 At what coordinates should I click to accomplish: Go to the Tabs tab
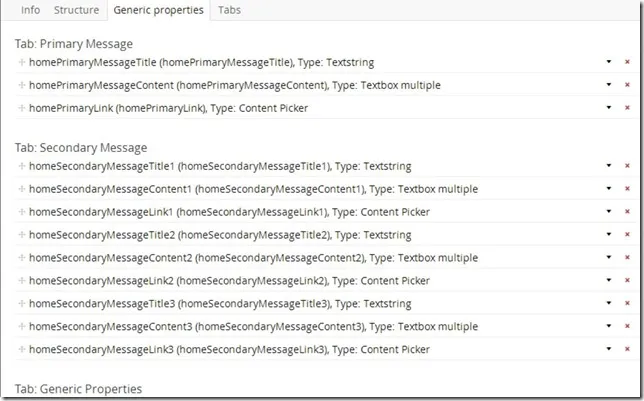tap(229, 10)
